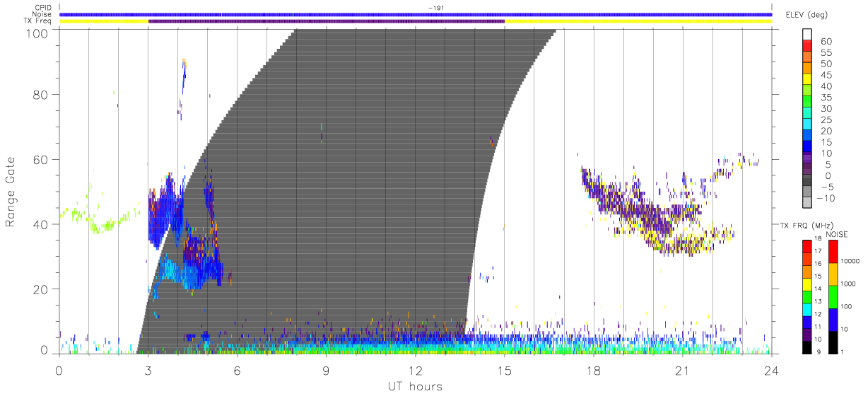Click the "40" tick on the Range Gate axis
The image size is (868, 401).
pyautogui.click(x=41, y=224)
